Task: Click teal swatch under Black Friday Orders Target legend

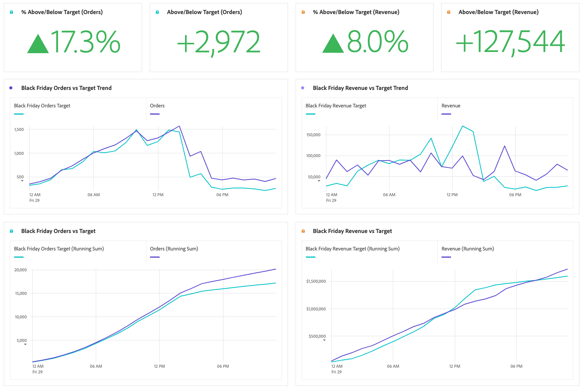Action: click(19, 114)
